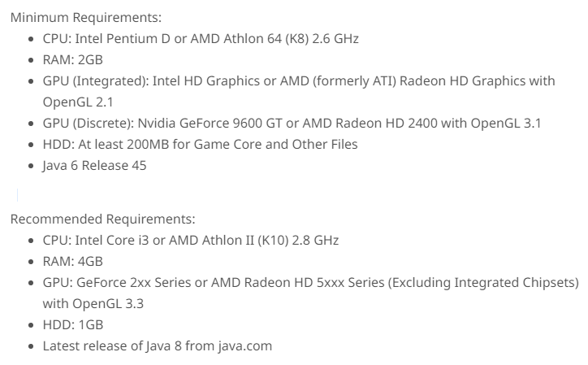The width and height of the screenshot is (588, 365).
Task: Click the 'GPU (Discrete)' list item
Action: (292, 123)
